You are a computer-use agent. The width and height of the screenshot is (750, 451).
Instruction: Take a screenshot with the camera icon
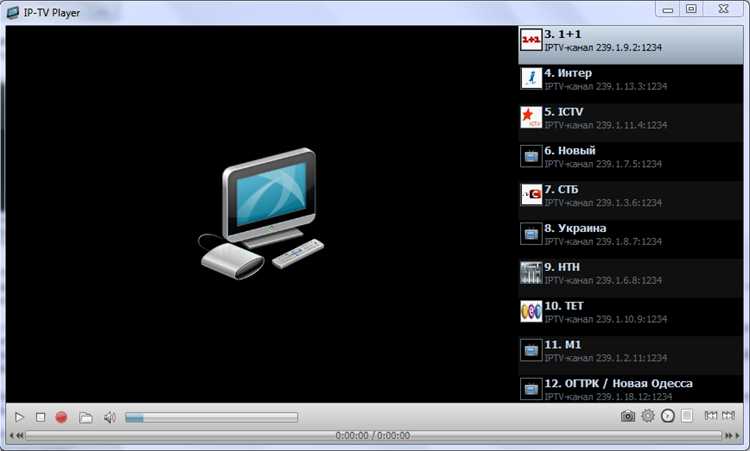pos(628,416)
